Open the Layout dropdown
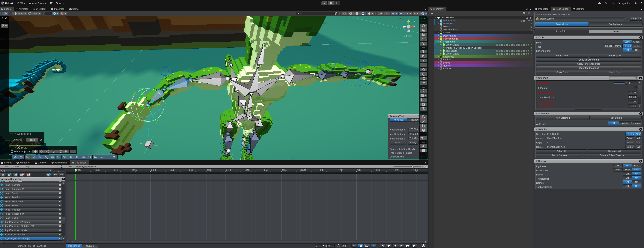The height and width of the screenshot is (248, 644). (624, 3)
